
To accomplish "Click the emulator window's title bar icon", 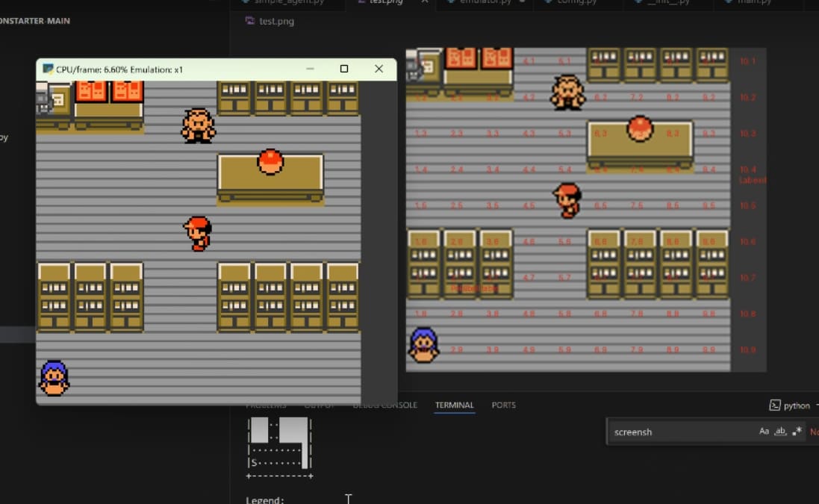I will [x=48, y=69].
